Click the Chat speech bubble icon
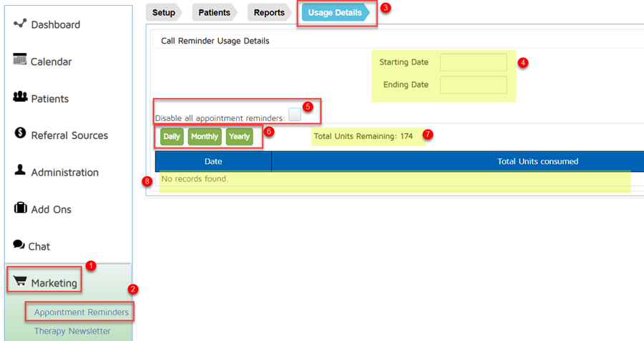The width and height of the screenshot is (644, 341). click(x=19, y=245)
